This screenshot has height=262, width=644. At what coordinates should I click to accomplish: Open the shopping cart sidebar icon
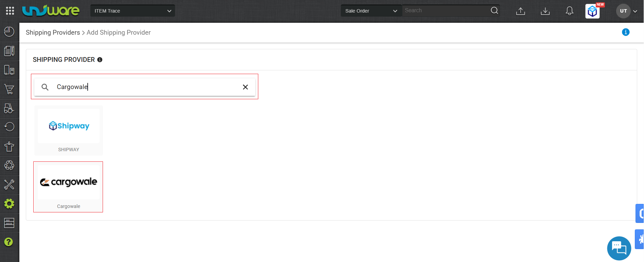click(x=9, y=89)
